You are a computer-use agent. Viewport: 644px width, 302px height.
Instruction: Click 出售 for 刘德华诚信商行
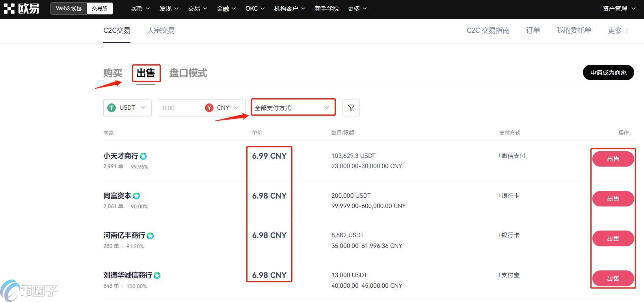pyautogui.click(x=613, y=278)
